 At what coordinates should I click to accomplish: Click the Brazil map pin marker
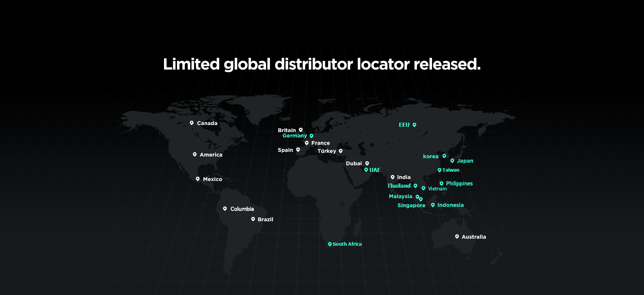pyautogui.click(x=253, y=219)
